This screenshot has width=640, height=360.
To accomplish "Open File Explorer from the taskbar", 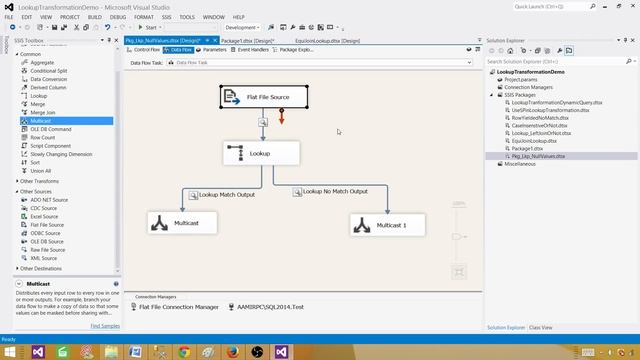I will point(111,352).
